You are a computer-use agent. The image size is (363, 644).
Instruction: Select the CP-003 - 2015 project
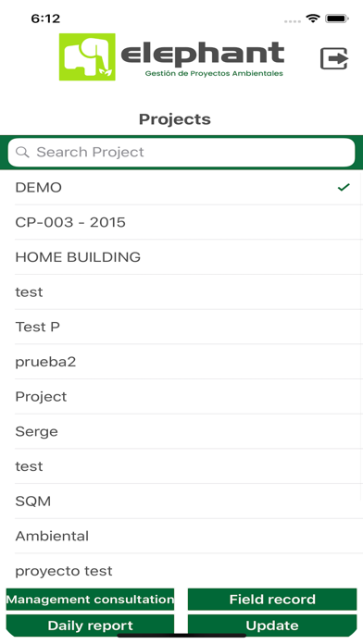(x=181, y=222)
